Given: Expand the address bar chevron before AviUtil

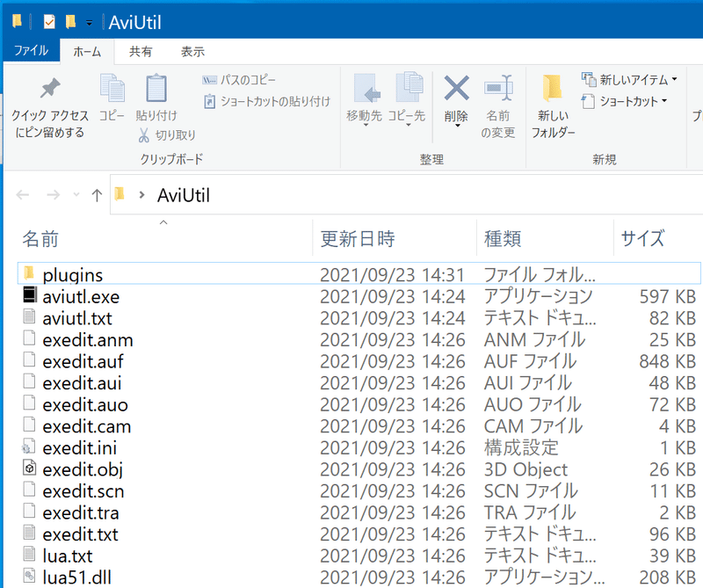Looking at the screenshot, I should tap(141, 194).
